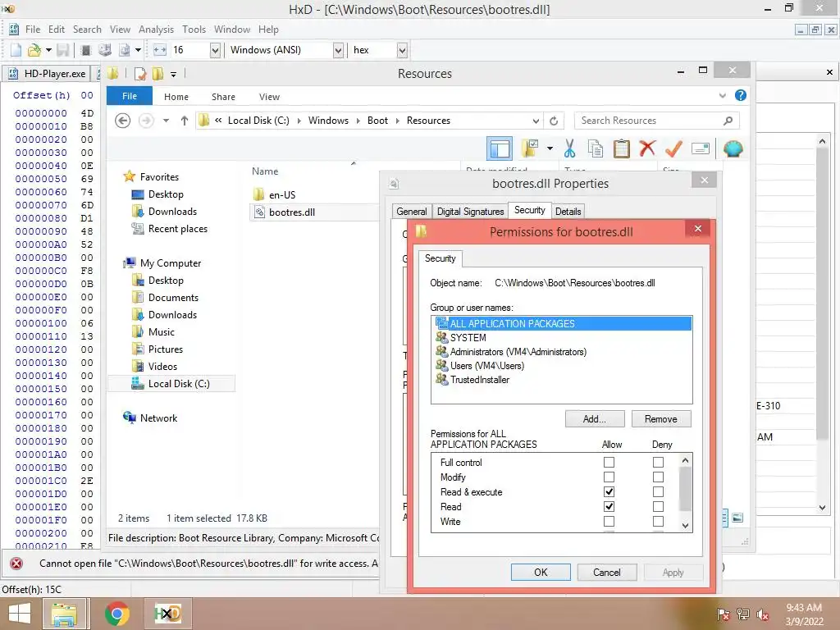Click the orange checkmark Properties icon
840x630 pixels.
click(x=673, y=148)
